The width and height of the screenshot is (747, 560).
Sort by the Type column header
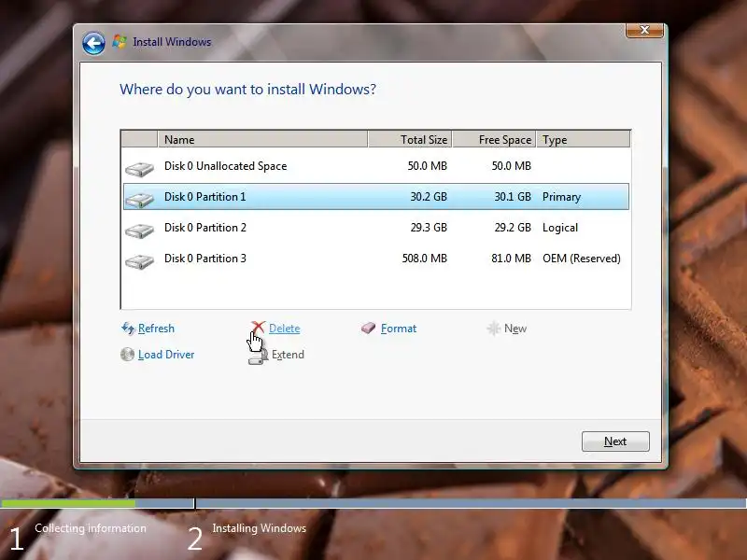pos(584,139)
